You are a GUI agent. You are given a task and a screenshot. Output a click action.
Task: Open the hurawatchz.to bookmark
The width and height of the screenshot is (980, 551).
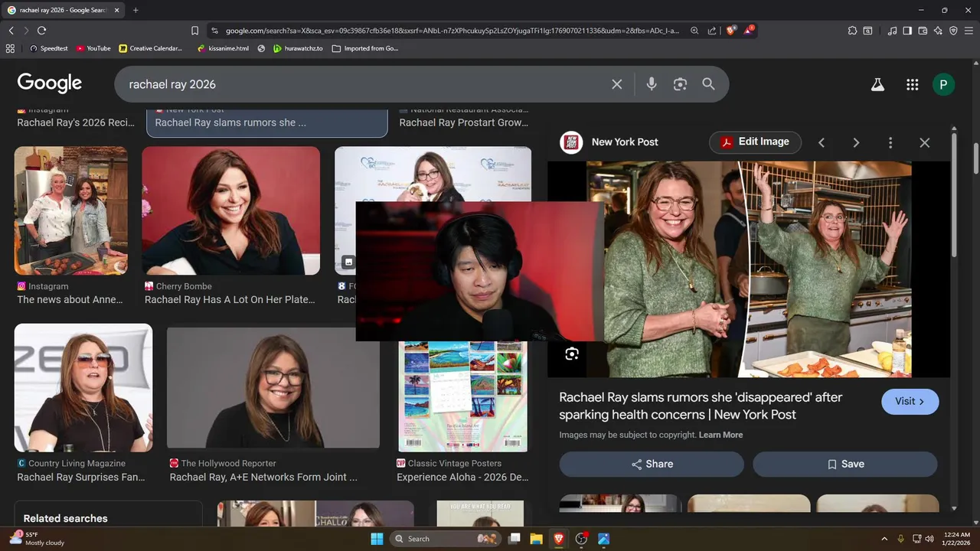(298, 48)
